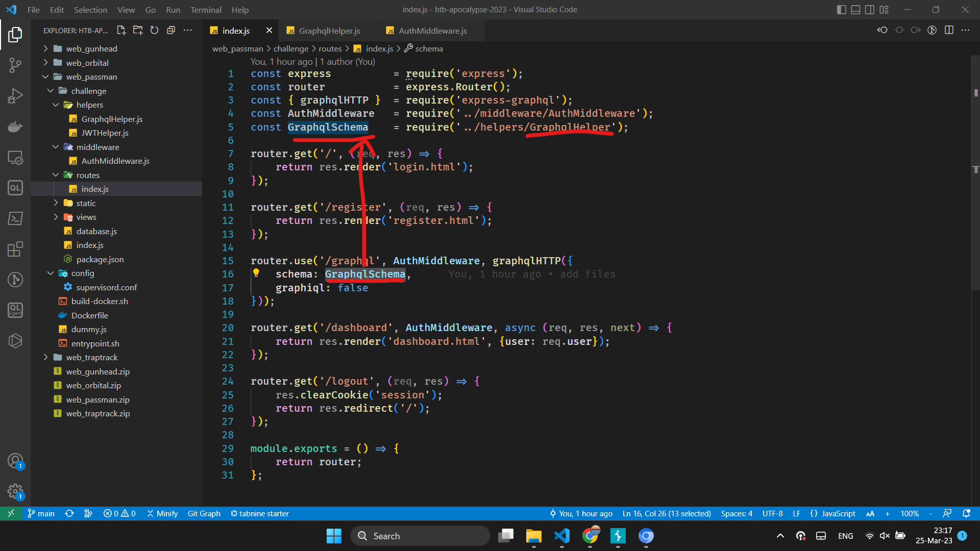
Task: Click the Split Editor Right icon
Action: coord(949,30)
